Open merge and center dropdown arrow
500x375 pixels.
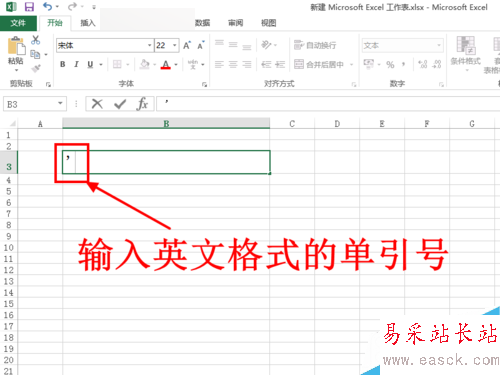[352, 64]
